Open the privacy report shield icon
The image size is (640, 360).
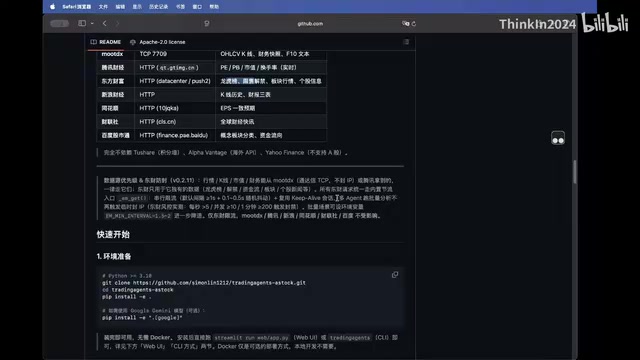pos(207,23)
